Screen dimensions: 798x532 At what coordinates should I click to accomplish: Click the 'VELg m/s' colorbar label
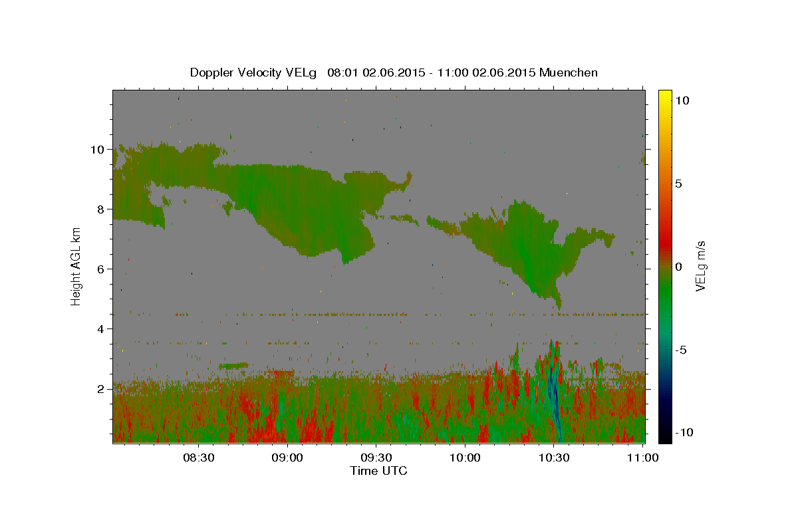pos(700,266)
